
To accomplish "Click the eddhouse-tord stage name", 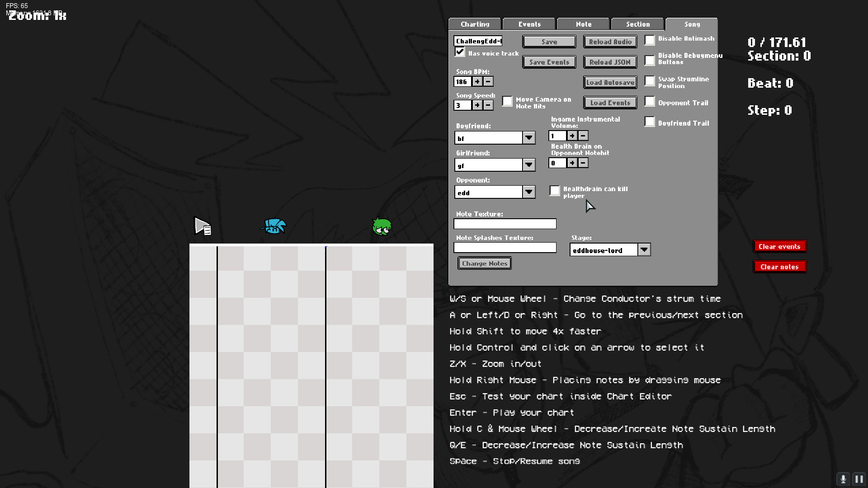I will coord(597,250).
